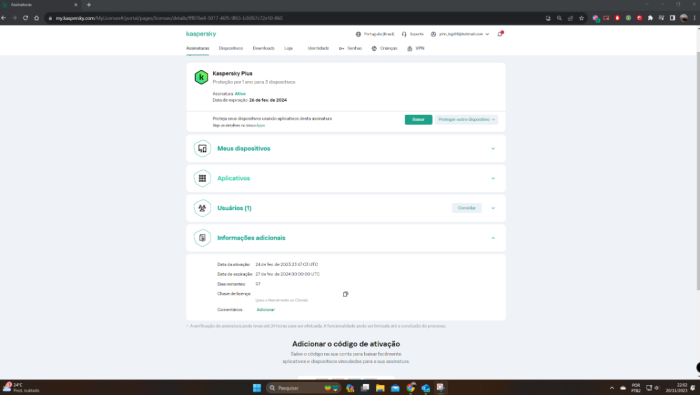Screen dimensions: 700x395
Task: Expand the Meus dispositivos section
Action: 493,149
